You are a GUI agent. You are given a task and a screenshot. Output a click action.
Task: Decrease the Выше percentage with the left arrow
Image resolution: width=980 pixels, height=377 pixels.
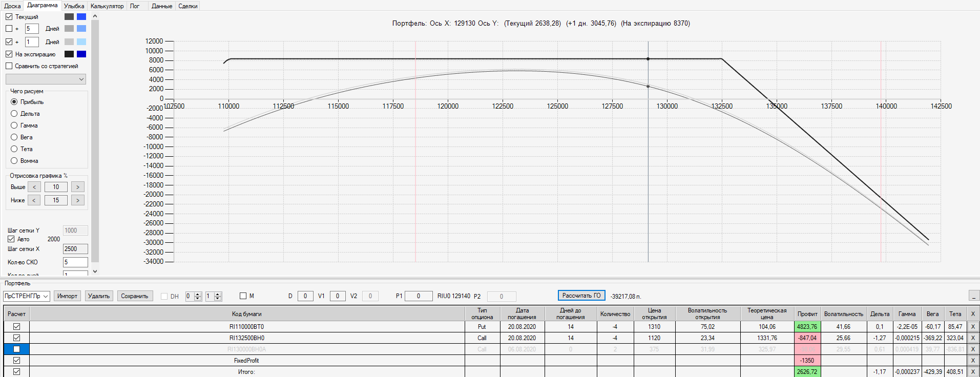tap(34, 187)
